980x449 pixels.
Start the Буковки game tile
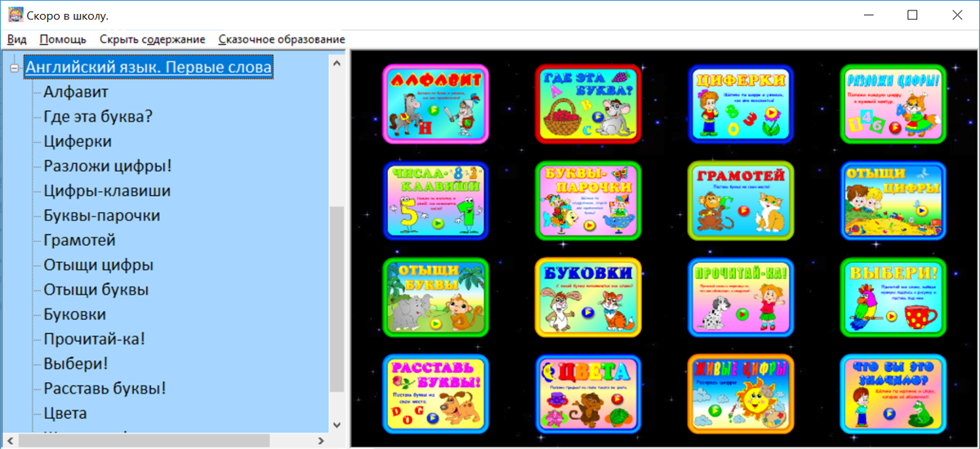click(x=588, y=296)
